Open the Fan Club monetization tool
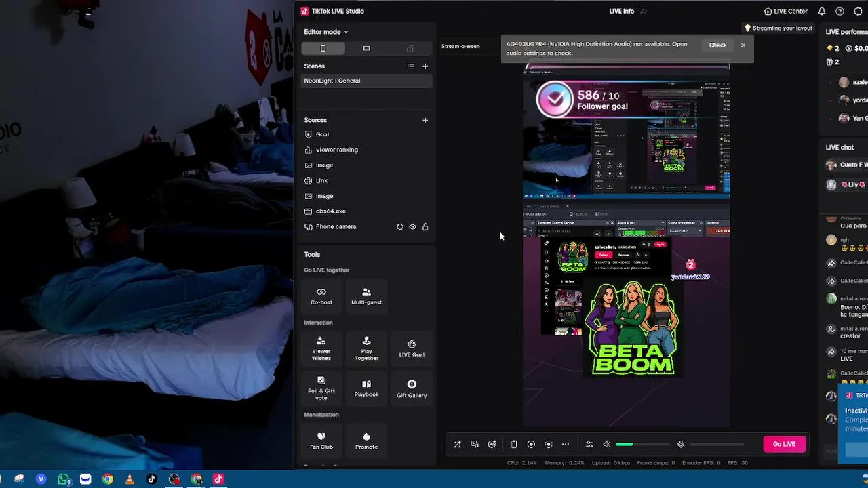The height and width of the screenshot is (488, 868). point(321,441)
